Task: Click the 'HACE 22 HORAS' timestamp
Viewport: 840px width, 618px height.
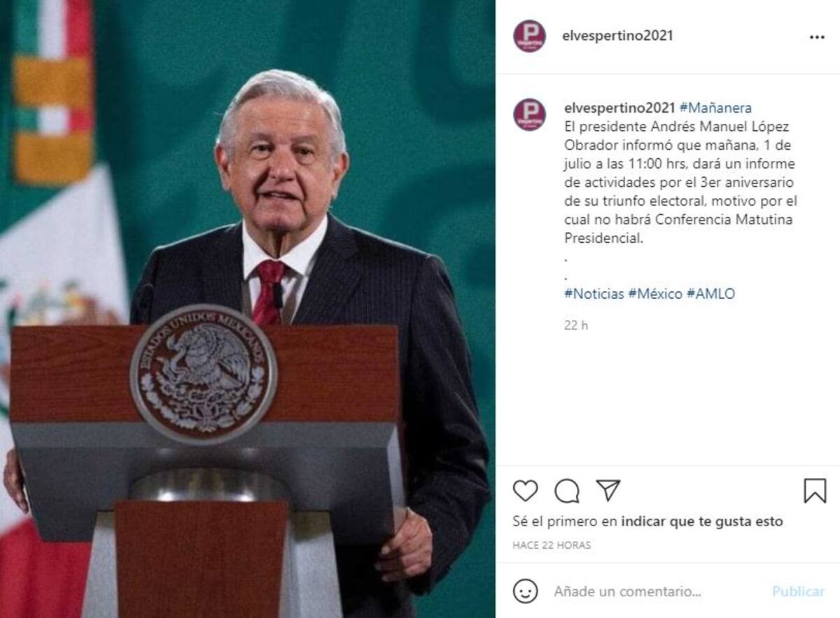Action: click(x=552, y=545)
